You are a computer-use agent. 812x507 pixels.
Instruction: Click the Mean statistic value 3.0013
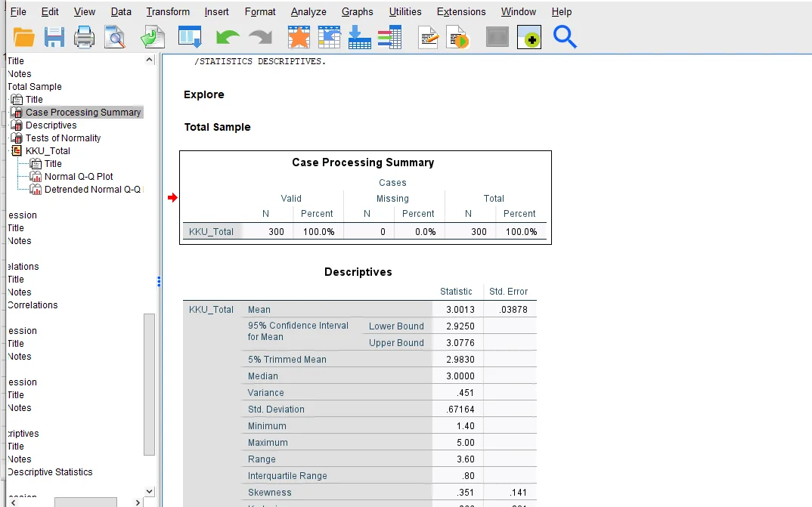click(x=460, y=309)
